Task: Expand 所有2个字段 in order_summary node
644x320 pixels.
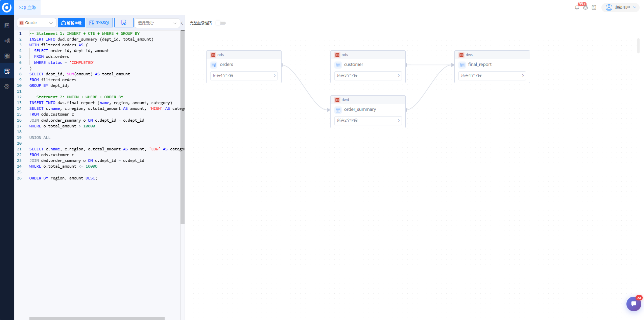Action: (x=368, y=121)
